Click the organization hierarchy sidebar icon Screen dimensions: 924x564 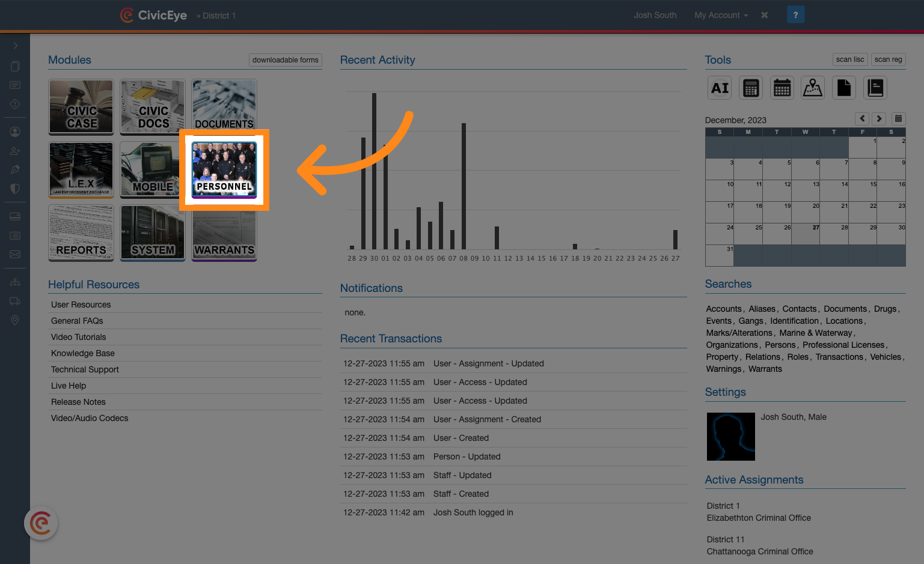[15, 282]
